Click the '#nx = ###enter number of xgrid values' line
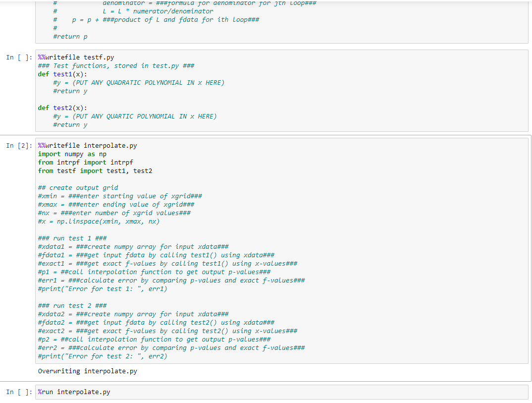532x403 pixels. point(114,213)
